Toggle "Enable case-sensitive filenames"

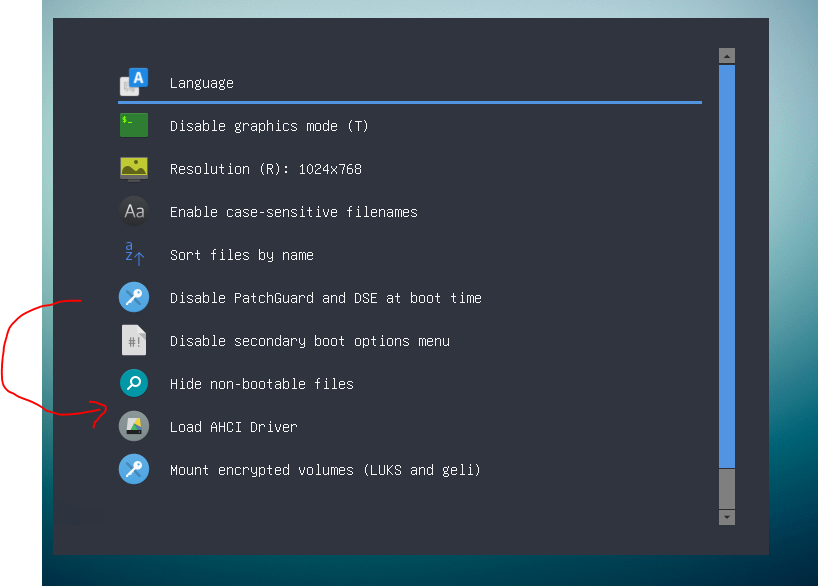(294, 211)
